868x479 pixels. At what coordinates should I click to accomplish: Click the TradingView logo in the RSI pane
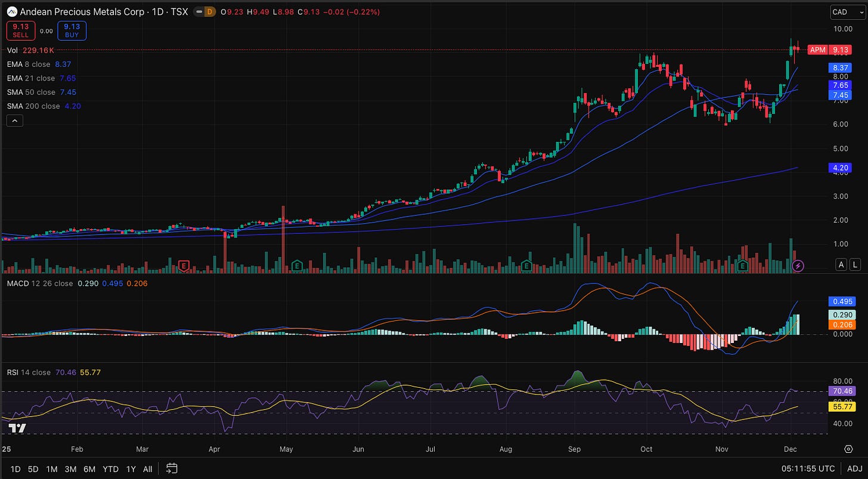[18, 428]
